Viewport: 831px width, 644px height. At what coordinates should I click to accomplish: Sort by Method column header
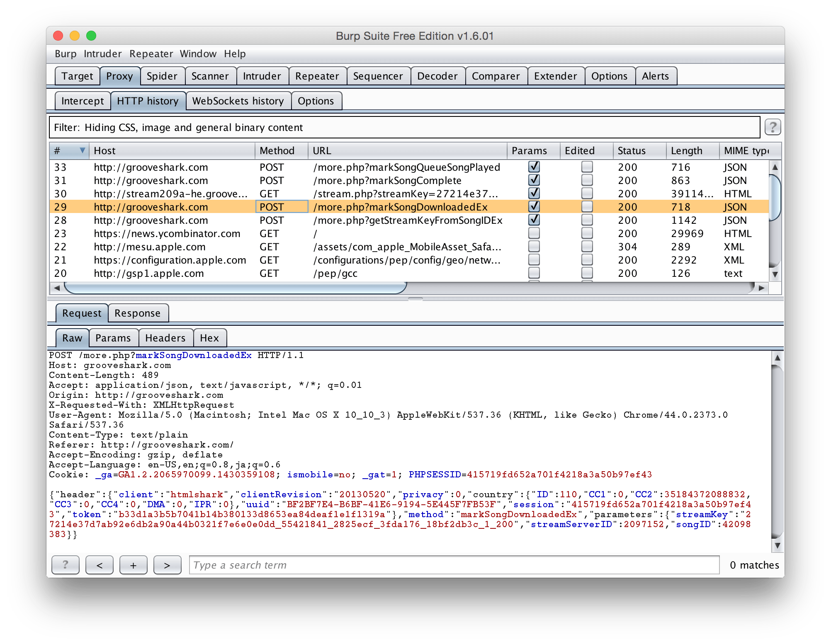282,151
